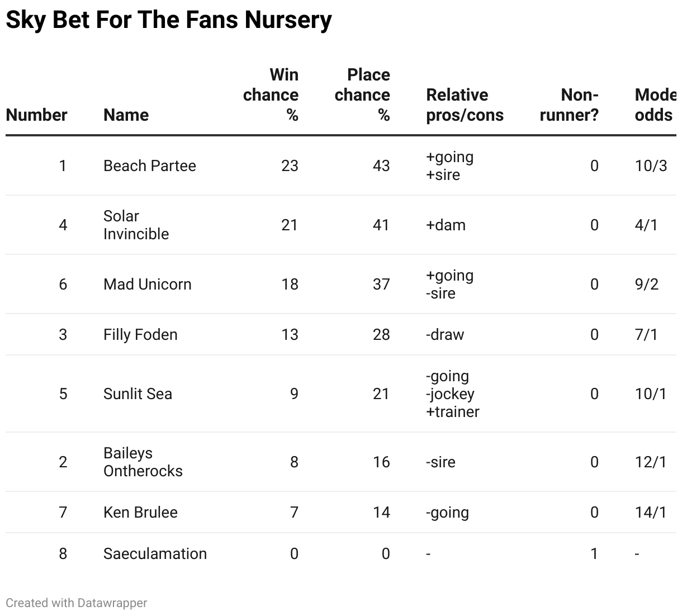Open the Created with Datawrapper link
The image size is (682, 616).
[x=77, y=603]
